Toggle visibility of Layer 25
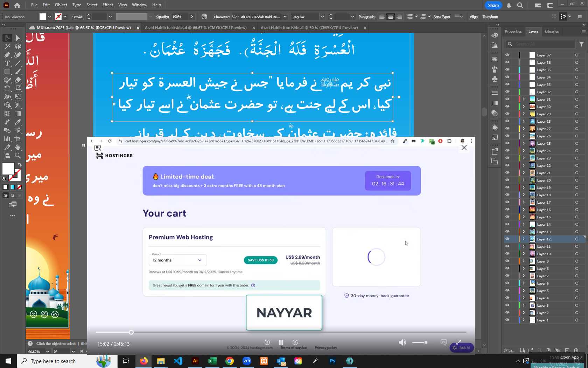Viewport: 588px width, 368px height. [x=507, y=143]
